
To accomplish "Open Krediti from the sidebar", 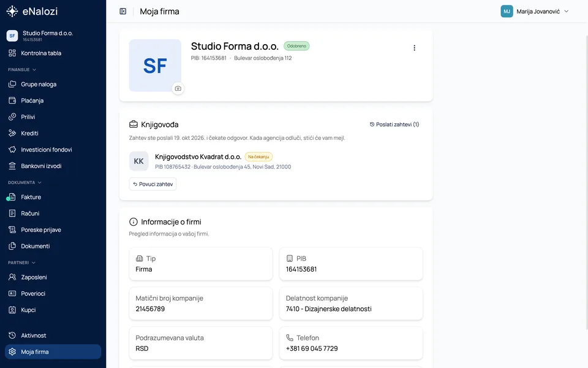I will click(x=53, y=133).
